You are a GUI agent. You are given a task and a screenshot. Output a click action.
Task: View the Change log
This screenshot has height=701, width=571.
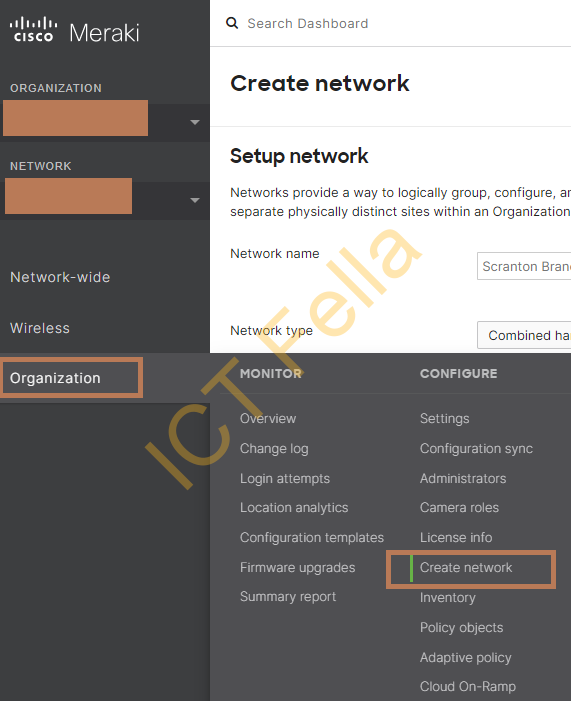pyautogui.click(x=274, y=448)
